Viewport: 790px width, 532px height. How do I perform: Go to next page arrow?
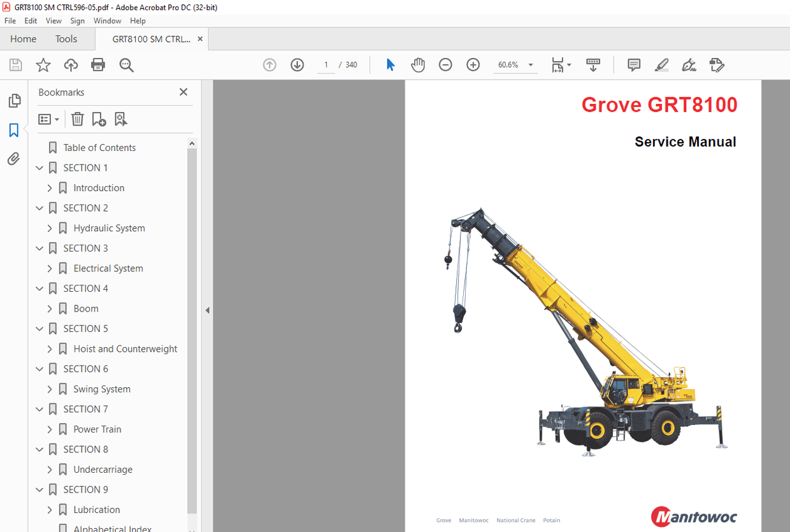(x=298, y=65)
